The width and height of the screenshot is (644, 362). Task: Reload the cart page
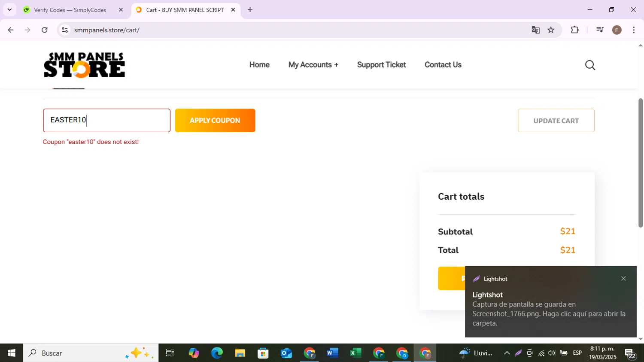point(45,30)
